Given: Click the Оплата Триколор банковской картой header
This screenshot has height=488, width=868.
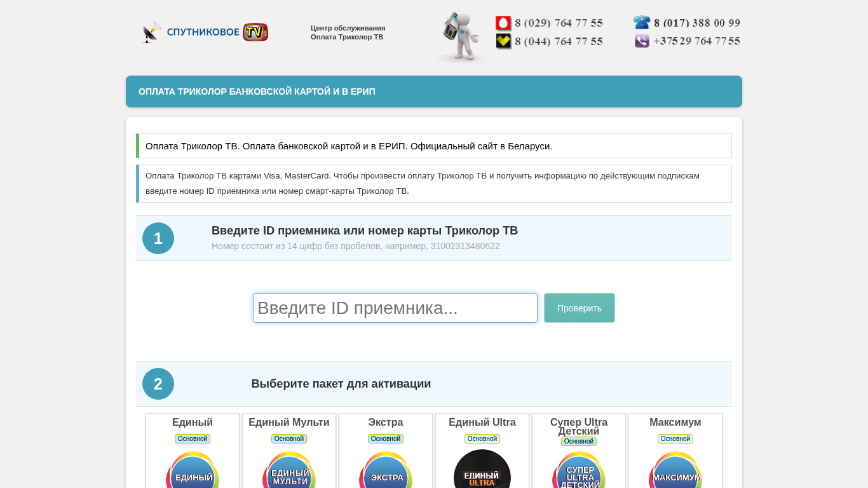Looking at the screenshot, I should tap(257, 91).
